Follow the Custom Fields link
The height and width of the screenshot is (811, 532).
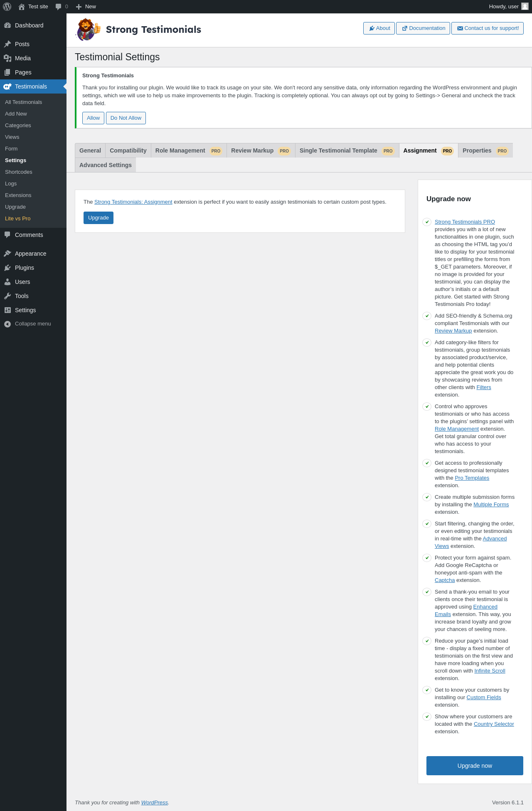tap(484, 698)
